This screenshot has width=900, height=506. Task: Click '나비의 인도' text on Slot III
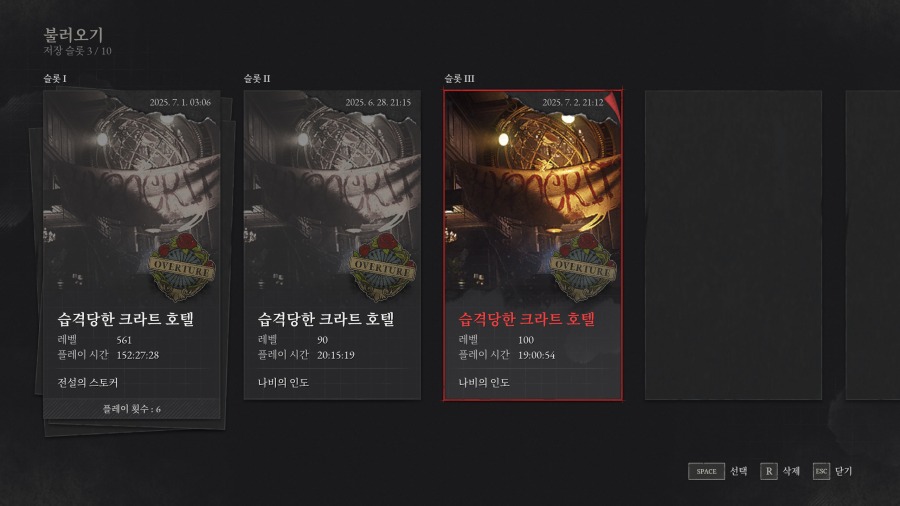(484, 382)
